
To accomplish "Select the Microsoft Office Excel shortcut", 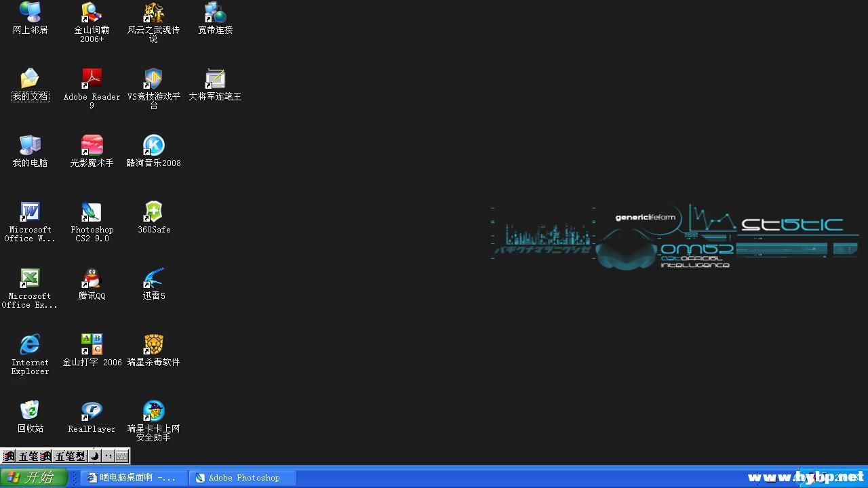I will 30,279.
